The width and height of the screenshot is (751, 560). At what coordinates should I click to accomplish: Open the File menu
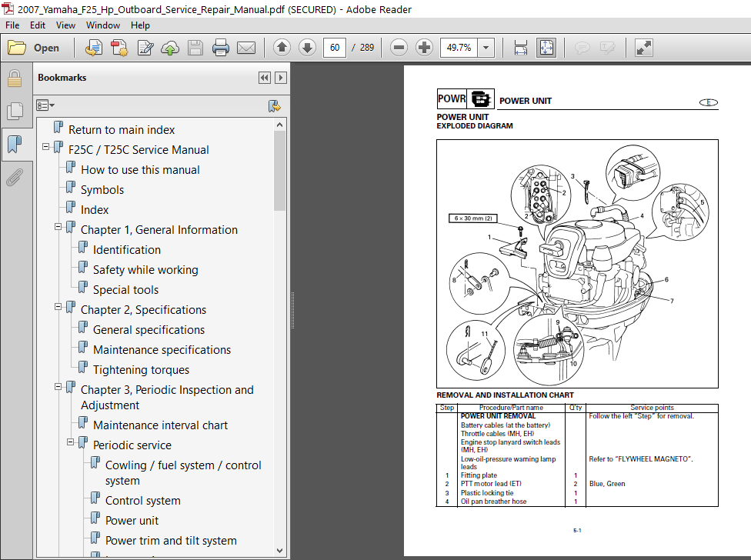pyautogui.click(x=12, y=25)
